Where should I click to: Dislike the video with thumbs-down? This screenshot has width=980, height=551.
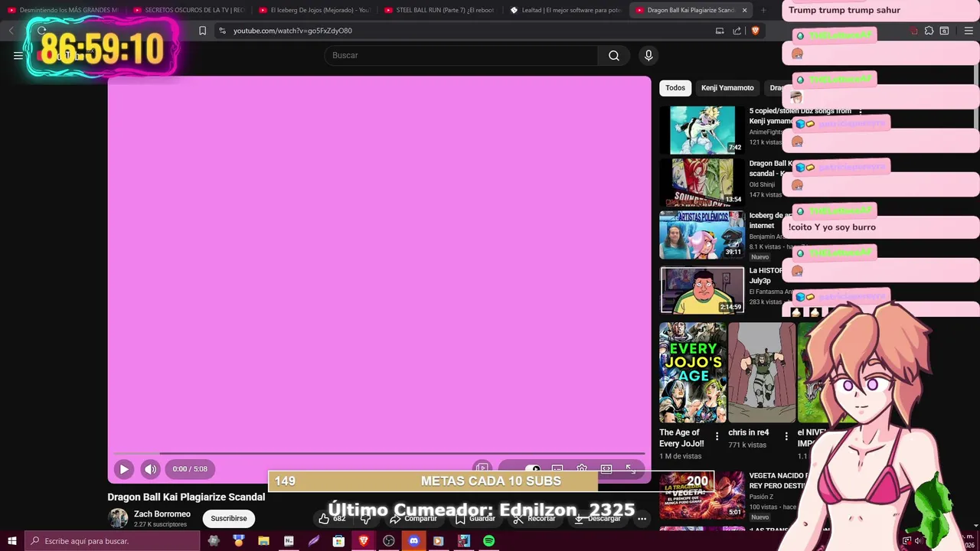point(366,518)
